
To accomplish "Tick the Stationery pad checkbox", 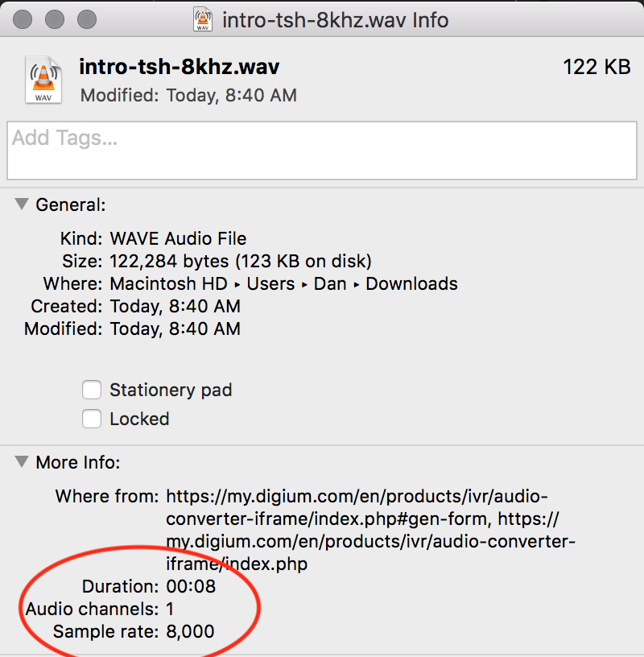I will [x=91, y=390].
